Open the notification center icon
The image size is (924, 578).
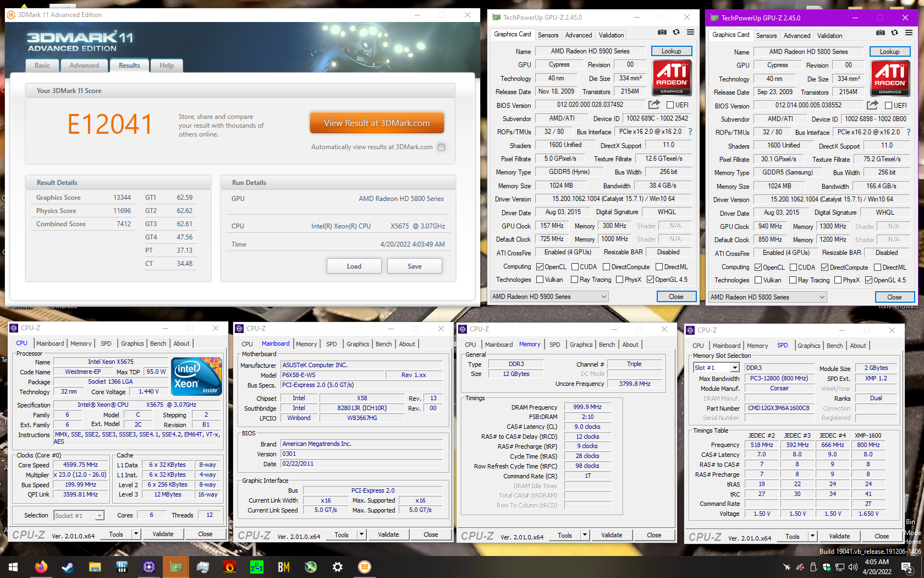point(907,567)
